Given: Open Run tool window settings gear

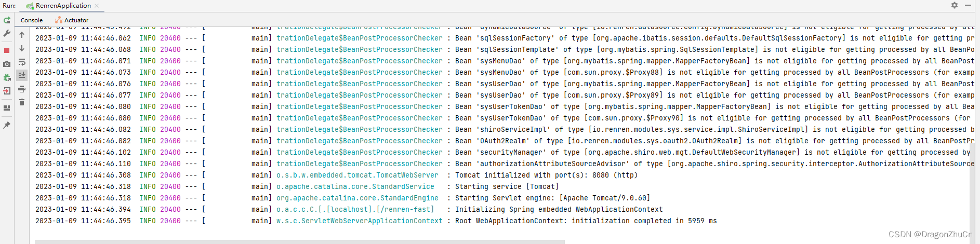Looking at the screenshot, I should (955, 5).
